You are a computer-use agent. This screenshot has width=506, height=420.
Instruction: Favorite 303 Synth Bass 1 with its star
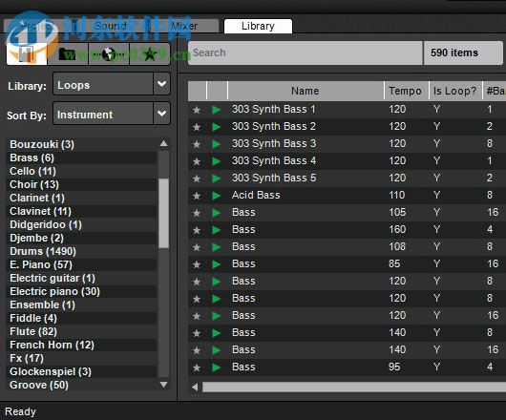point(197,110)
